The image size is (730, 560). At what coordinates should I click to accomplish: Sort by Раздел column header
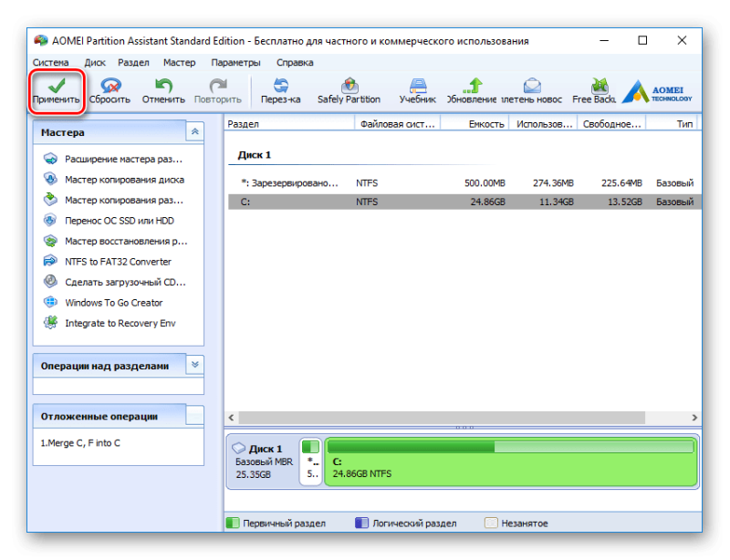tap(289, 124)
